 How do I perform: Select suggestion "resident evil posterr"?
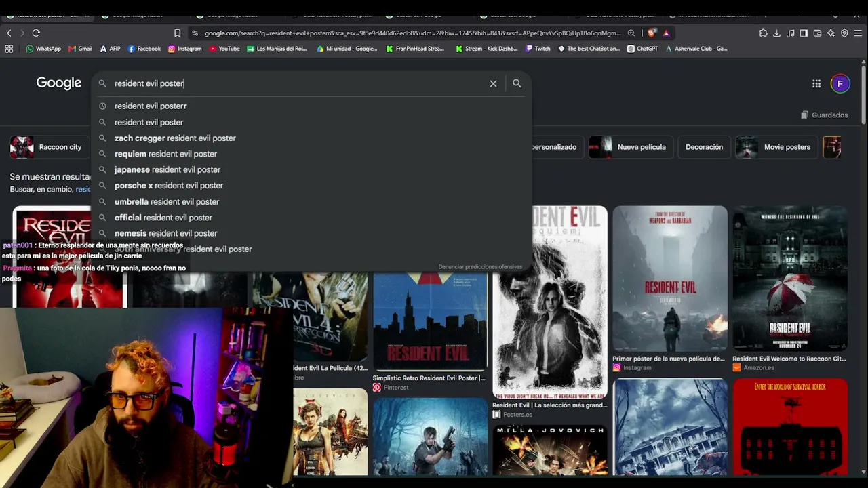[312, 106]
